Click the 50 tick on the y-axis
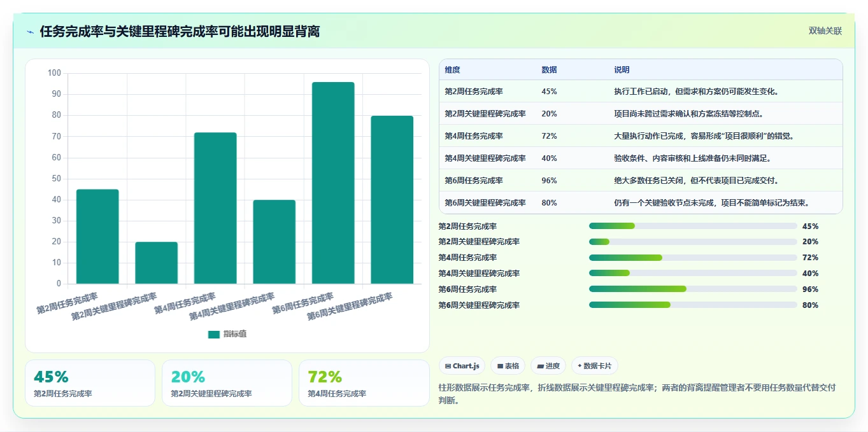This screenshot has width=868, height=432. pyautogui.click(x=56, y=179)
